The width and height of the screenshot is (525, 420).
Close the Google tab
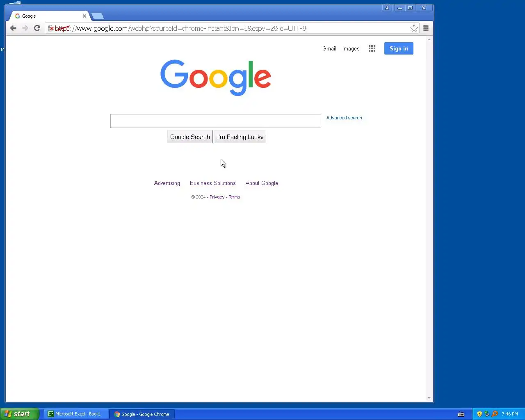coord(84,16)
